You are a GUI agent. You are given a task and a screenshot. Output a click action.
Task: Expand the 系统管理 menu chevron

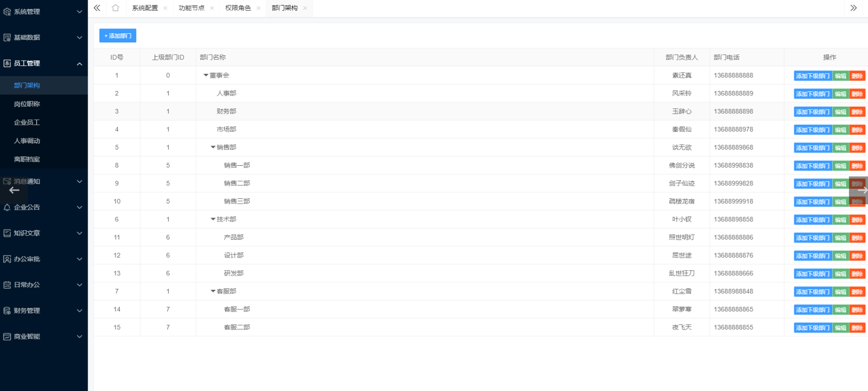[x=79, y=12]
